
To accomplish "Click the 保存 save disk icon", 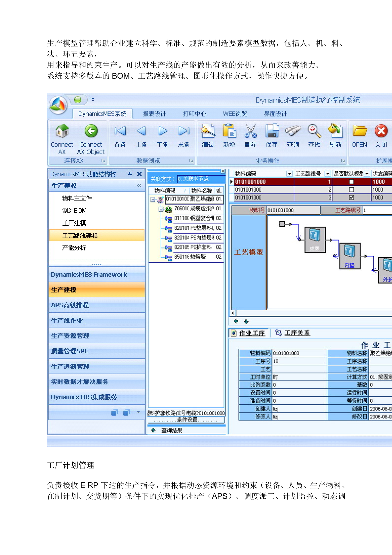I will click(x=272, y=131).
